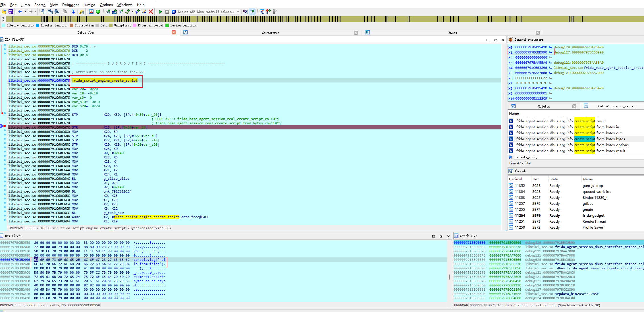
Task: Switch to the Structures tab
Action: (x=270, y=33)
